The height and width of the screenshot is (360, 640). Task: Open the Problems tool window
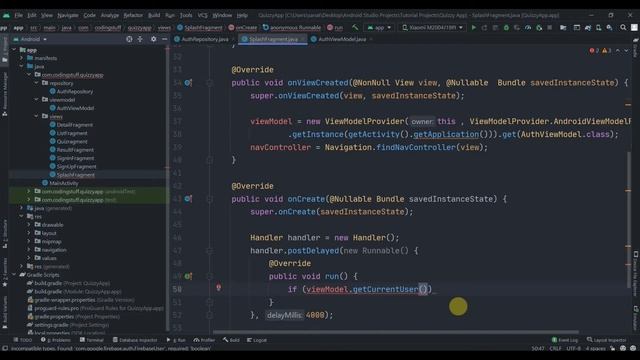[56, 340]
